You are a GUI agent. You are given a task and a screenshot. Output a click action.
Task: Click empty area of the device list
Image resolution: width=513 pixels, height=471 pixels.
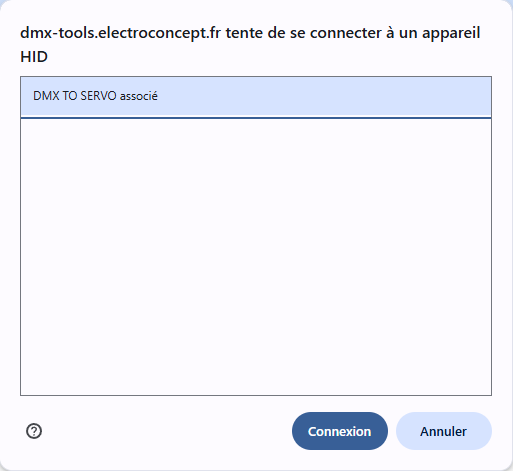[256, 257]
